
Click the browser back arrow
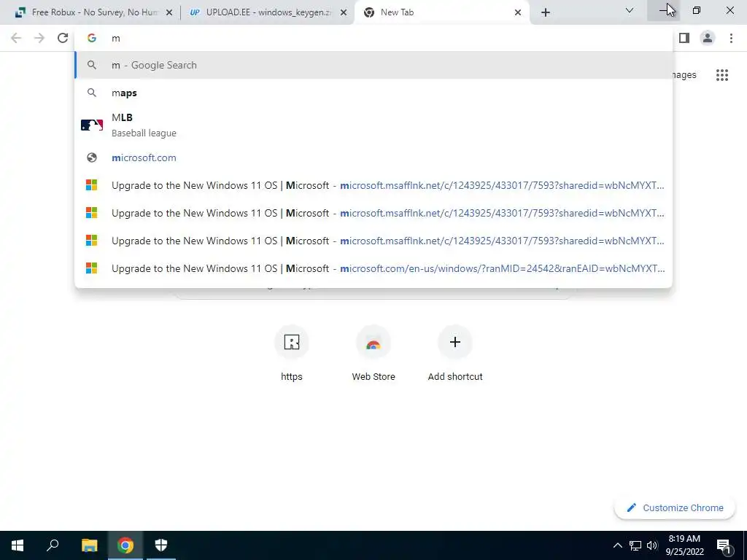(x=16, y=38)
